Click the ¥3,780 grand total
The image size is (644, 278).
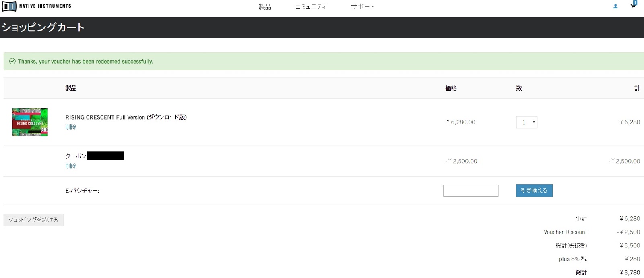coord(630,272)
